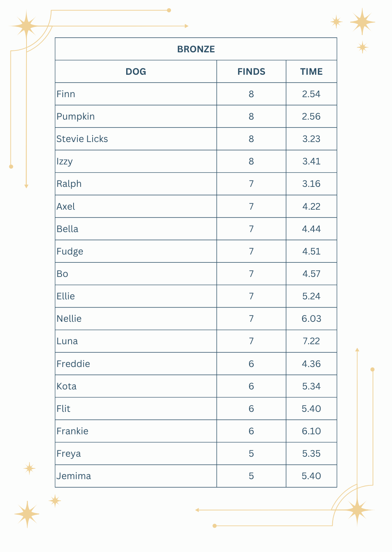Click Freya's finds count of 5
The width and height of the screenshot is (392, 552).
pyautogui.click(x=251, y=454)
